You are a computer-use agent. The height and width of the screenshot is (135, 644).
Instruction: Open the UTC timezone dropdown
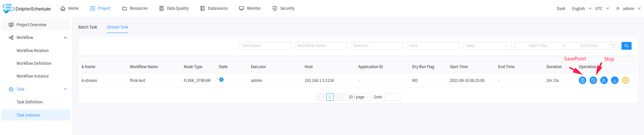tap(602, 9)
